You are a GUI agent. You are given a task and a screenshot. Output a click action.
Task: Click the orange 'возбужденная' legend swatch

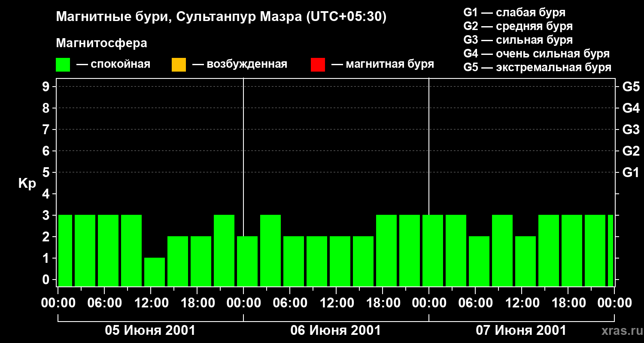point(179,65)
